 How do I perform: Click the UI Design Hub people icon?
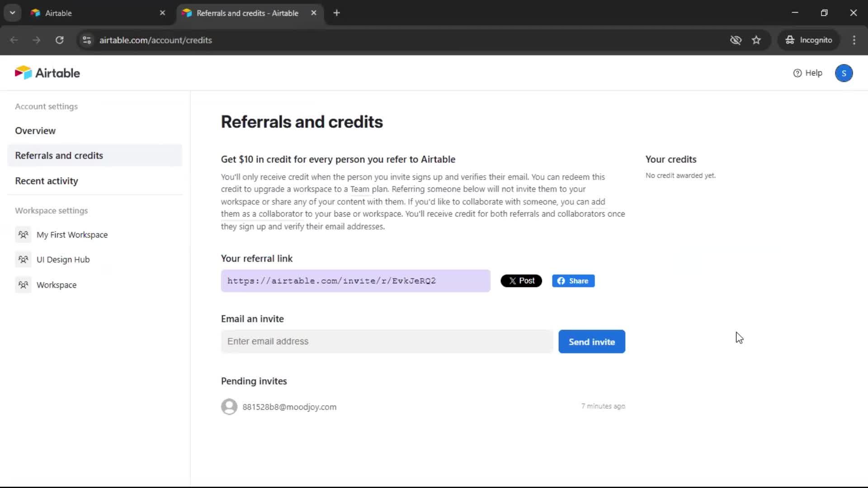pos(23,259)
